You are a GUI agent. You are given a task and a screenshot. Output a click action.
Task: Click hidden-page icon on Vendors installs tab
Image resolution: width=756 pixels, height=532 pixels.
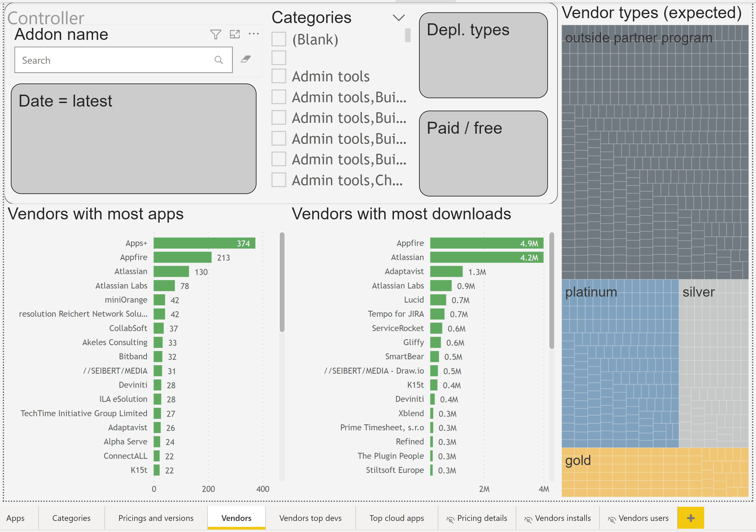[x=528, y=519]
